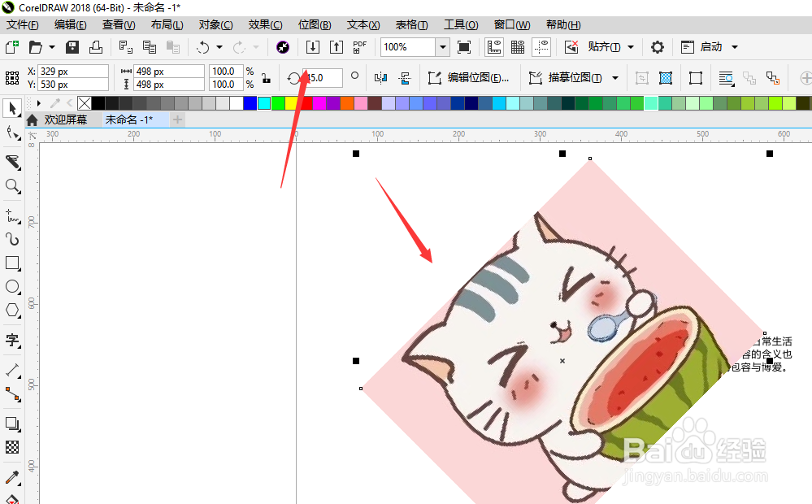Select the Rectangle tool
This screenshot has height=504, width=812.
pyautogui.click(x=12, y=263)
